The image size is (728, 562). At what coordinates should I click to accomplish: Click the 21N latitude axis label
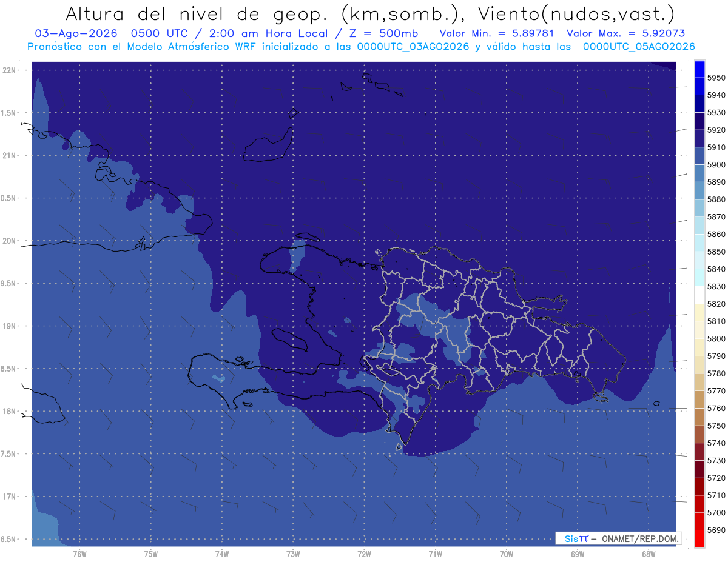pos(9,156)
